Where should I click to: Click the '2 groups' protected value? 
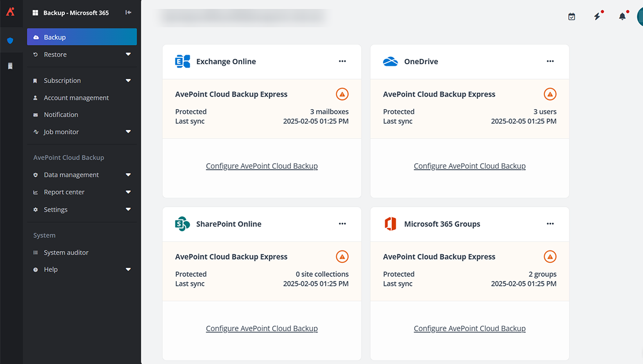coord(542,275)
